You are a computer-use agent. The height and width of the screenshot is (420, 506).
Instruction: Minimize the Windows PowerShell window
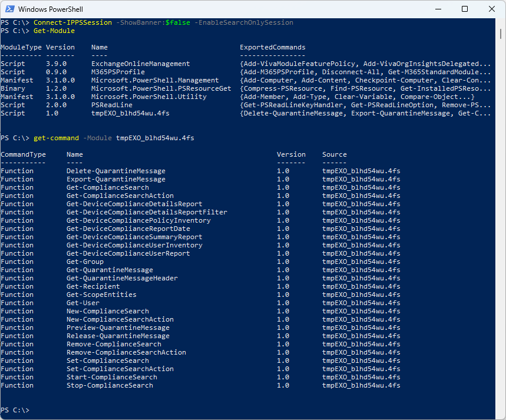coord(438,9)
